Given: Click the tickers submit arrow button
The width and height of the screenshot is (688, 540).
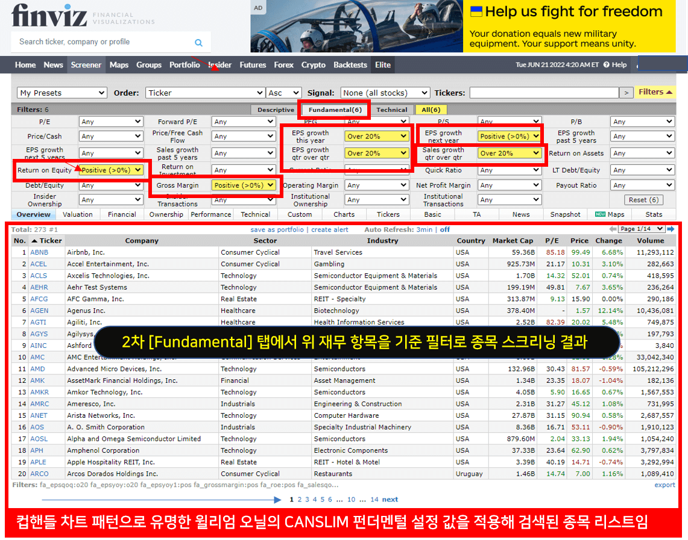Looking at the screenshot, I should (x=626, y=93).
